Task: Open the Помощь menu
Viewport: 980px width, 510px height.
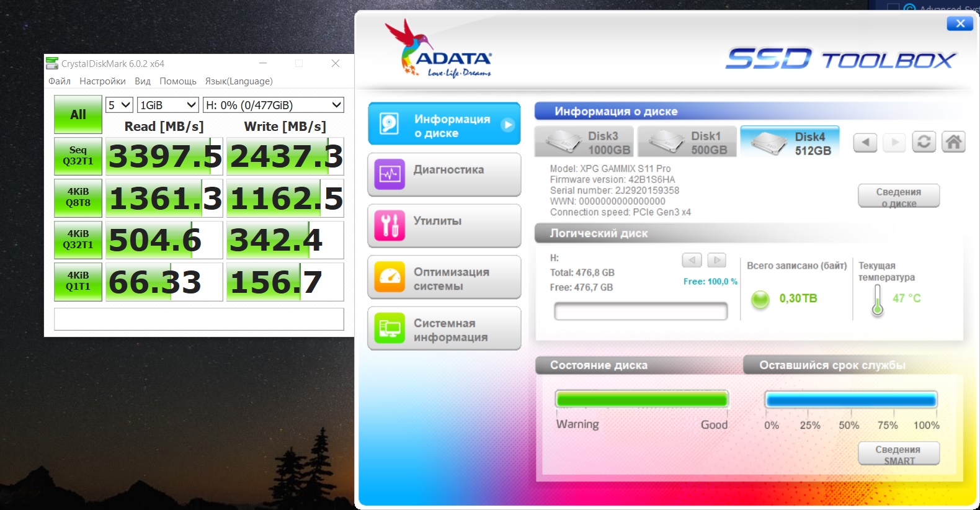Action: point(178,81)
